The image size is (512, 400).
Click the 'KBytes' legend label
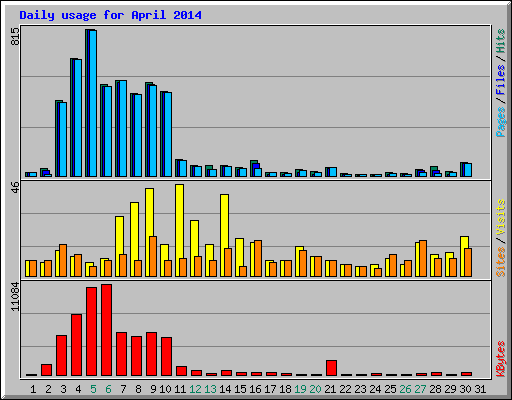pos(501,359)
